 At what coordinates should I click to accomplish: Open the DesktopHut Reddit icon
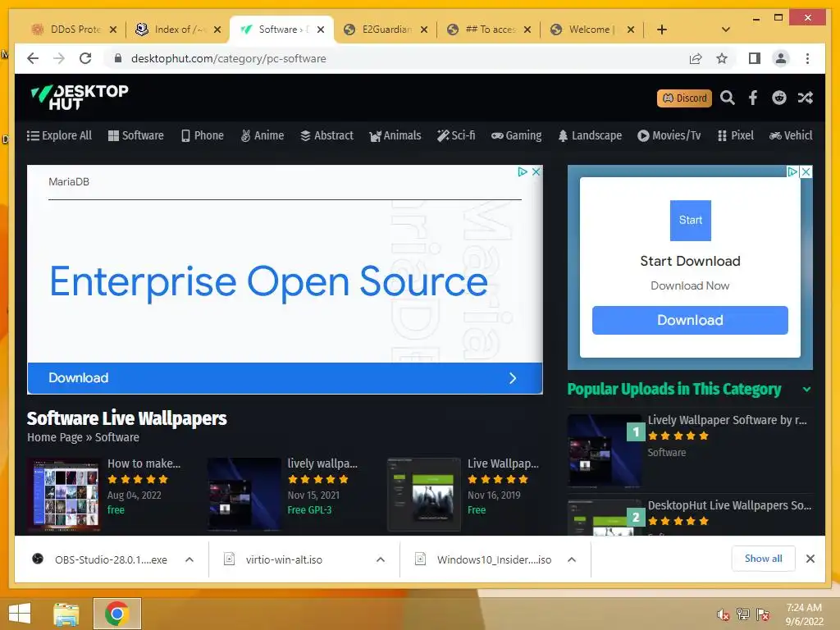779,98
